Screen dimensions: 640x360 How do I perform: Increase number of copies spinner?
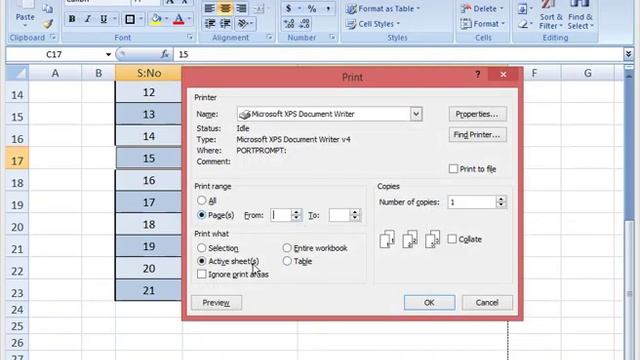(x=501, y=199)
